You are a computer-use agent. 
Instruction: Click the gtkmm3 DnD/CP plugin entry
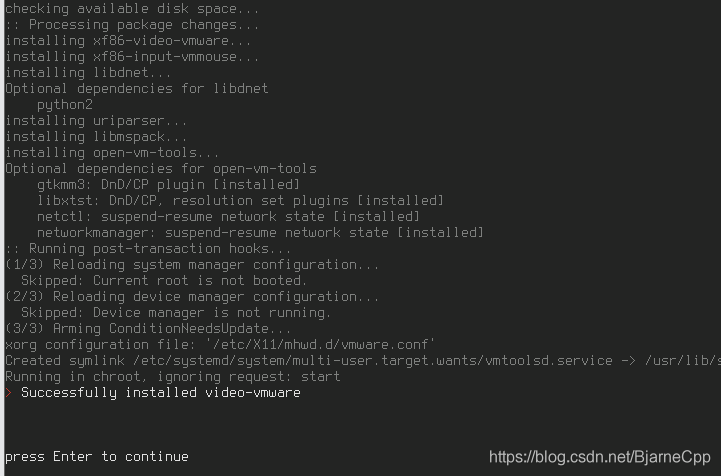click(168, 185)
